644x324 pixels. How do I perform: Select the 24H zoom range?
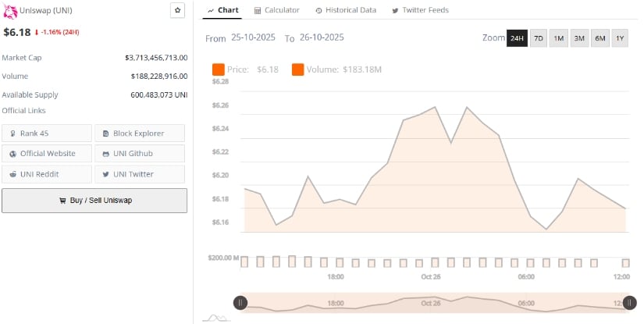tap(516, 38)
